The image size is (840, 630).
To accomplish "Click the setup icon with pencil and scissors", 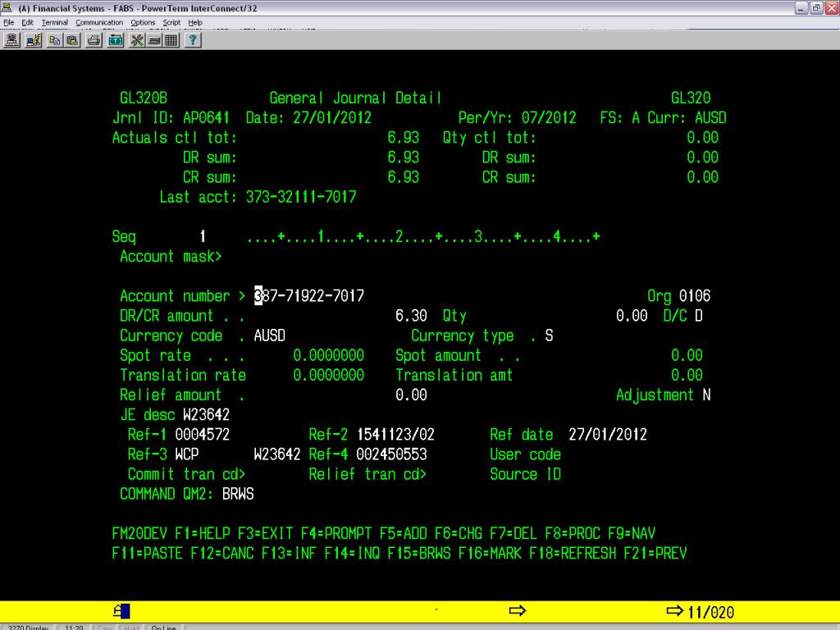I will point(33,40).
